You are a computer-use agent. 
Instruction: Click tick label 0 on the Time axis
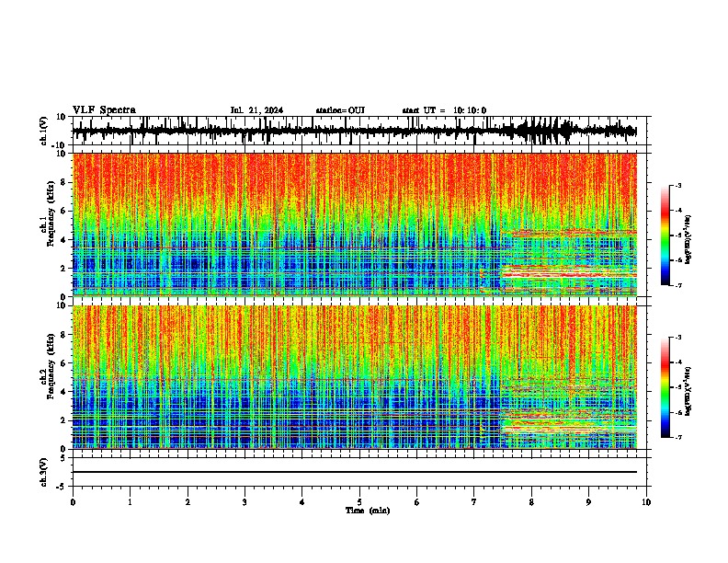pos(73,502)
